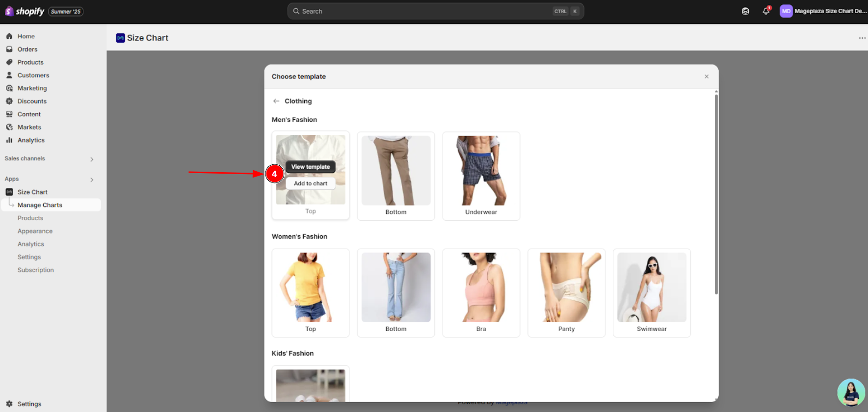868x412 pixels.
Task: Select the Men's Underwear template
Action: click(481, 176)
